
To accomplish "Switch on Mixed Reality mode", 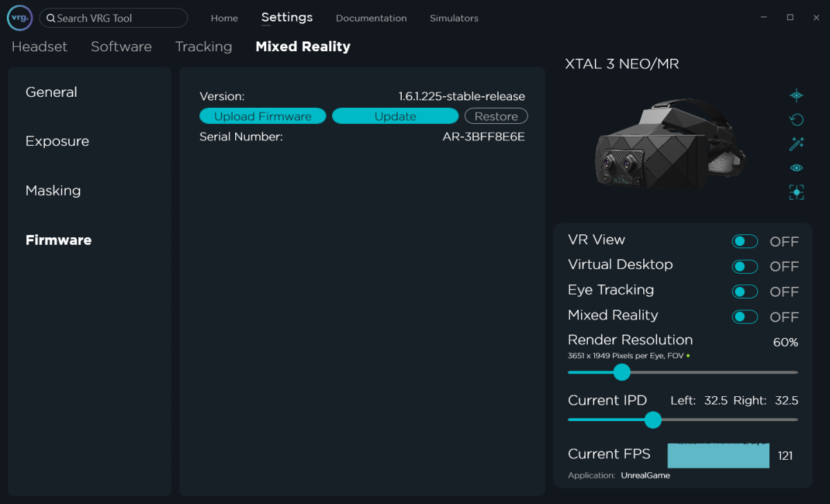I will point(745,317).
